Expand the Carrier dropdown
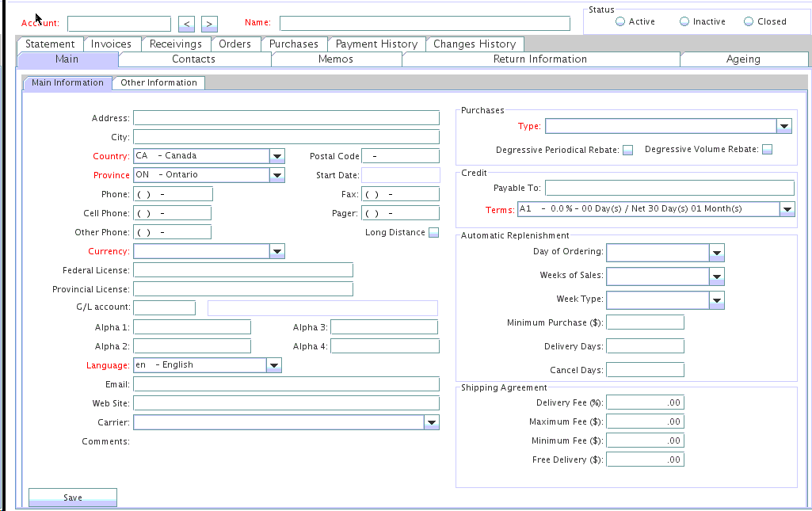The height and width of the screenshot is (511, 812). coord(431,423)
